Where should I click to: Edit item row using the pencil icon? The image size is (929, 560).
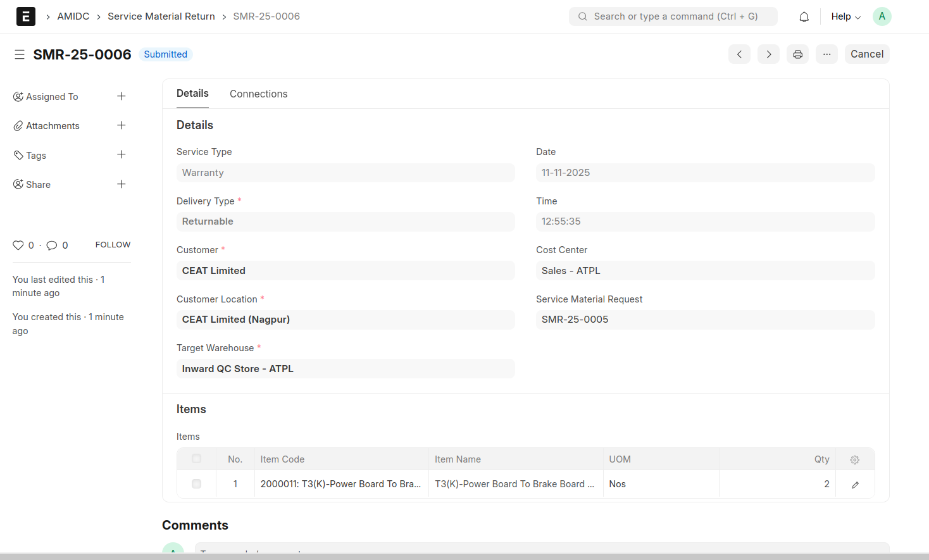pyautogui.click(x=855, y=483)
